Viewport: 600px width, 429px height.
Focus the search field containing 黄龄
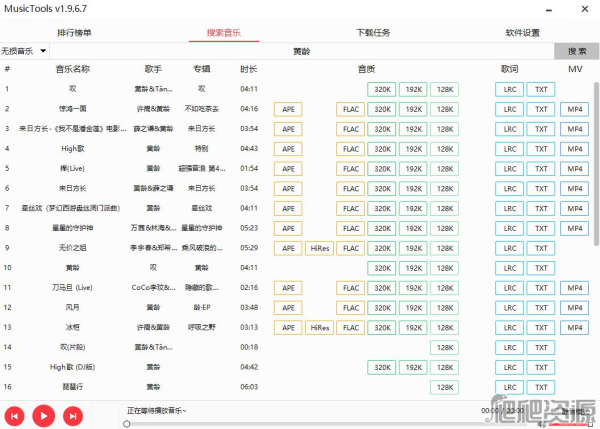300,50
